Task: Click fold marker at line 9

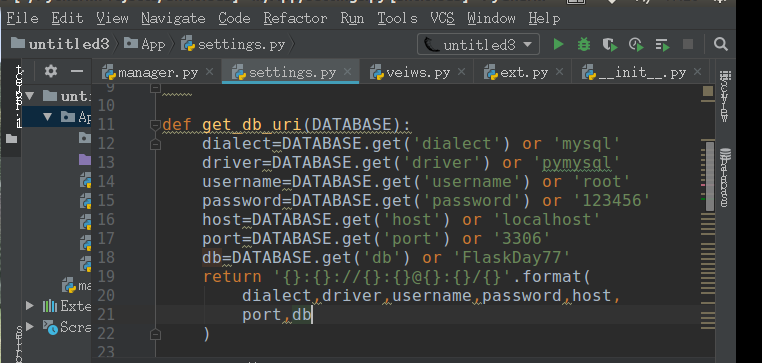Action: (155, 88)
